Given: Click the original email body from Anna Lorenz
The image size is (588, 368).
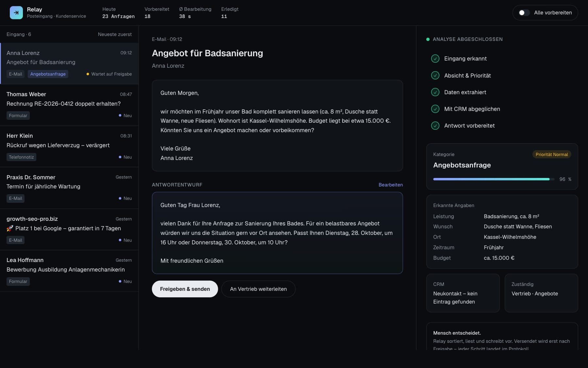Looking at the screenshot, I should (277, 126).
